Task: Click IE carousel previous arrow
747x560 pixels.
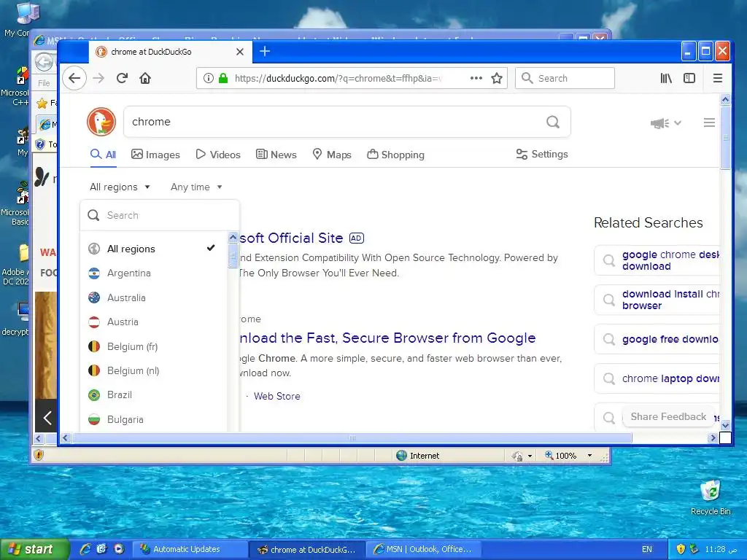Action: [x=47, y=418]
